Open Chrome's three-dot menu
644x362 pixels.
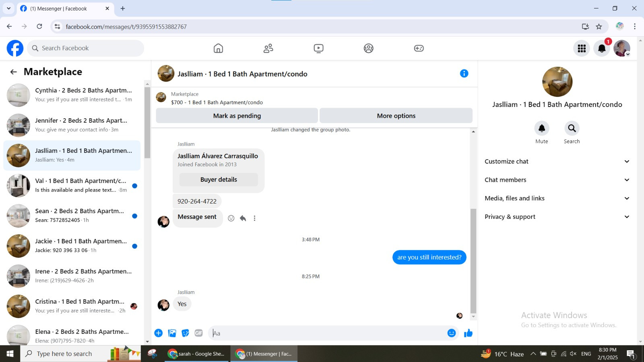tap(635, 27)
